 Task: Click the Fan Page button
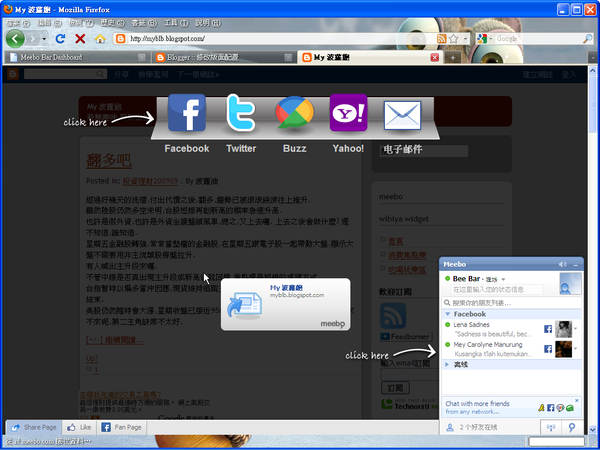121,427
